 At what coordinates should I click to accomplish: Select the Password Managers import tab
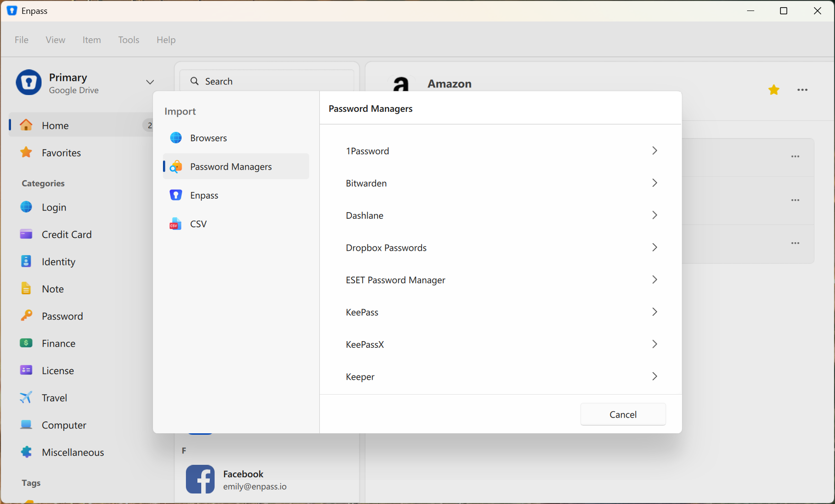click(x=236, y=166)
